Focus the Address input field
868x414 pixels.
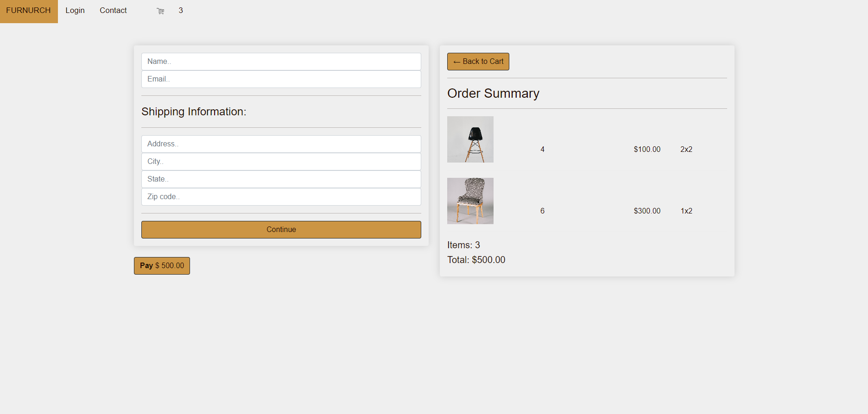(x=281, y=144)
